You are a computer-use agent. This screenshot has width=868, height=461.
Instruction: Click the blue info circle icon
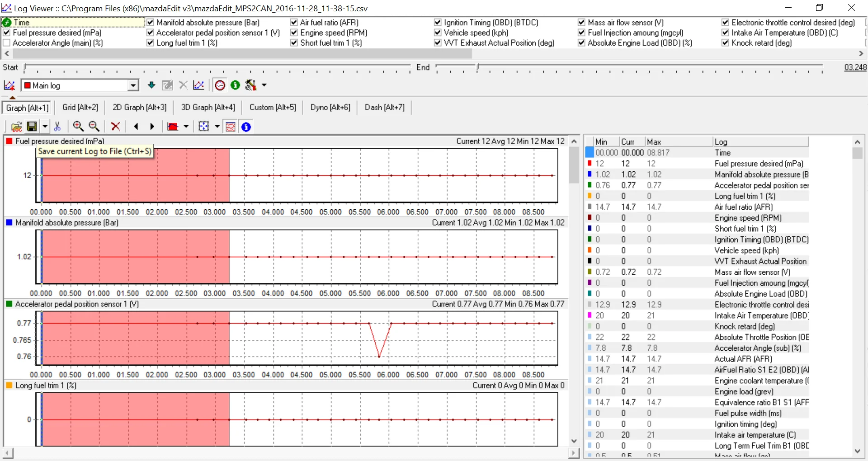(246, 127)
